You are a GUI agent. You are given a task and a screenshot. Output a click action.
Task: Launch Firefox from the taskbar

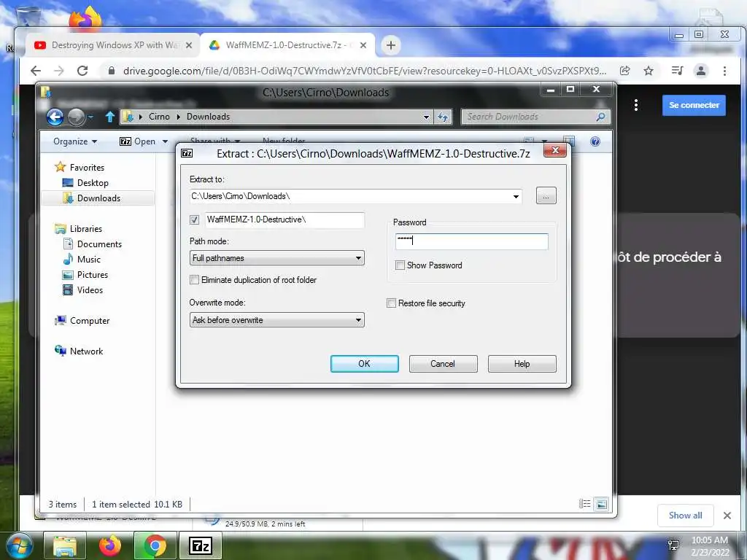click(110, 546)
